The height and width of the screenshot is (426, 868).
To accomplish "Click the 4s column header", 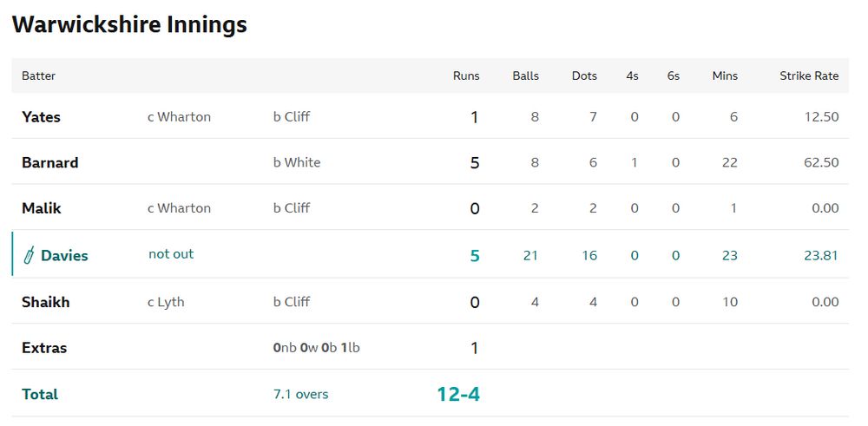I will (x=632, y=75).
